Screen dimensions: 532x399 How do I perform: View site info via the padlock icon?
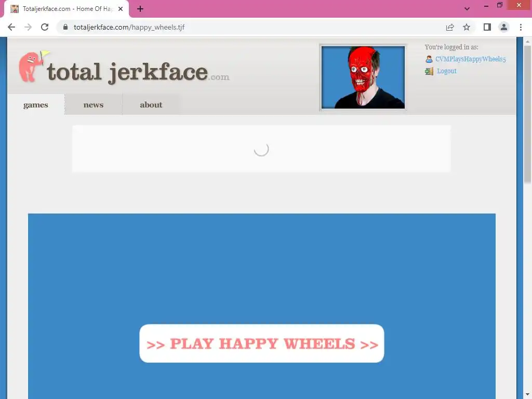[x=65, y=27]
